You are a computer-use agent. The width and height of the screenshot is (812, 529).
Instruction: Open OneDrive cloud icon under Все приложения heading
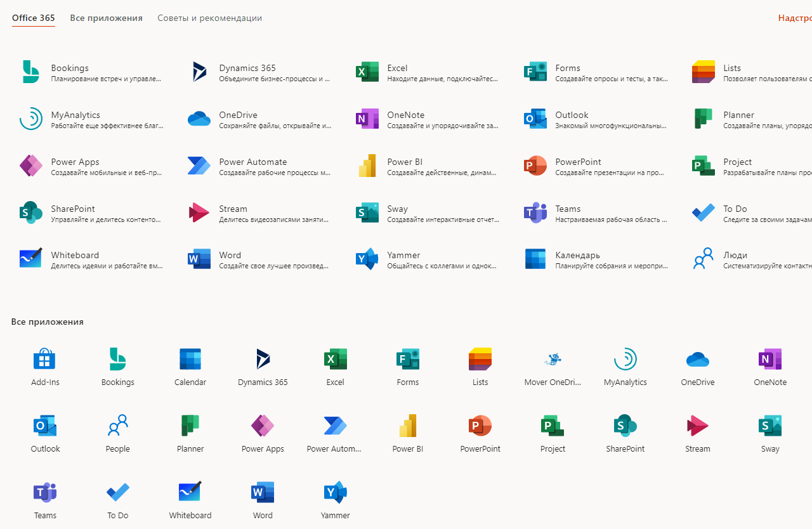click(x=698, y=360)
